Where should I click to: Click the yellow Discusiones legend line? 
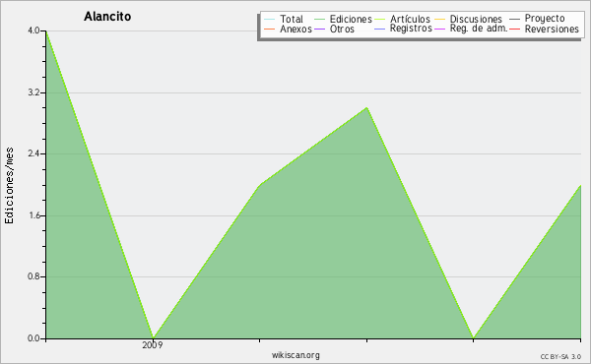click(440, 20)
